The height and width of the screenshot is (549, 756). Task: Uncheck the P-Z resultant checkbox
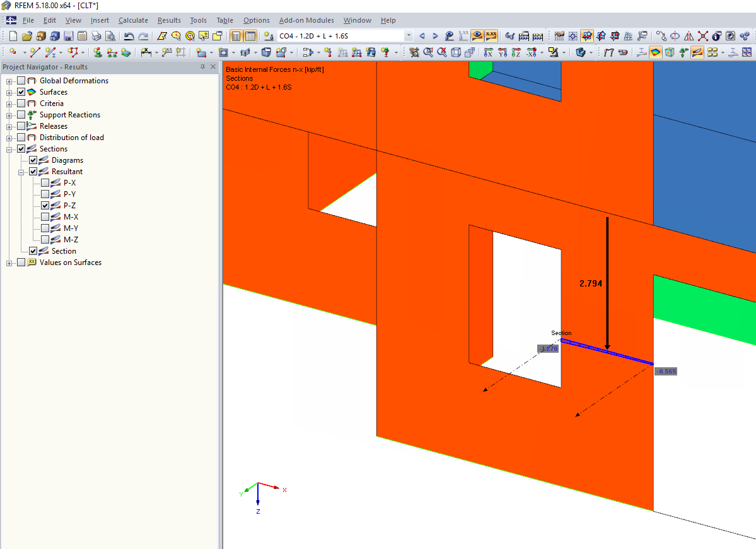(x=45, y=206)
